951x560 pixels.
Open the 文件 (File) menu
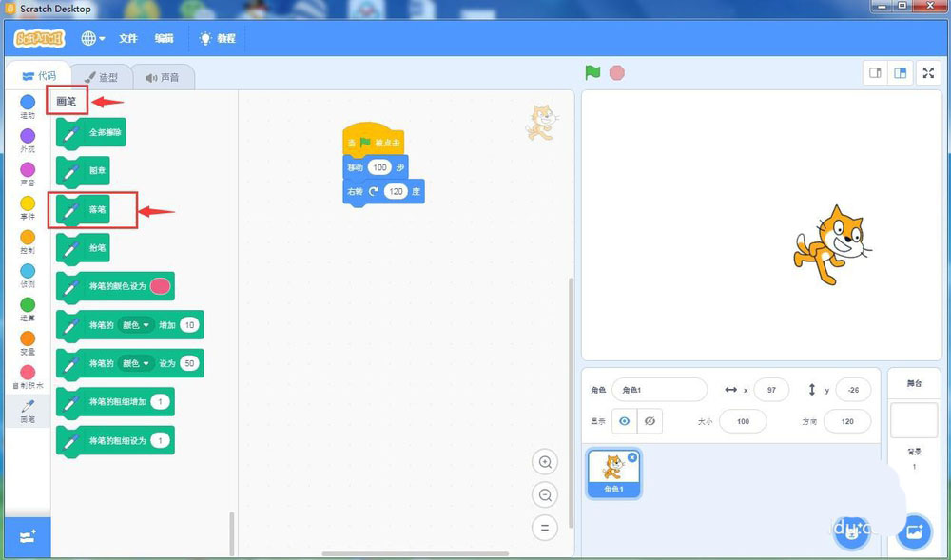coord(128,39)
